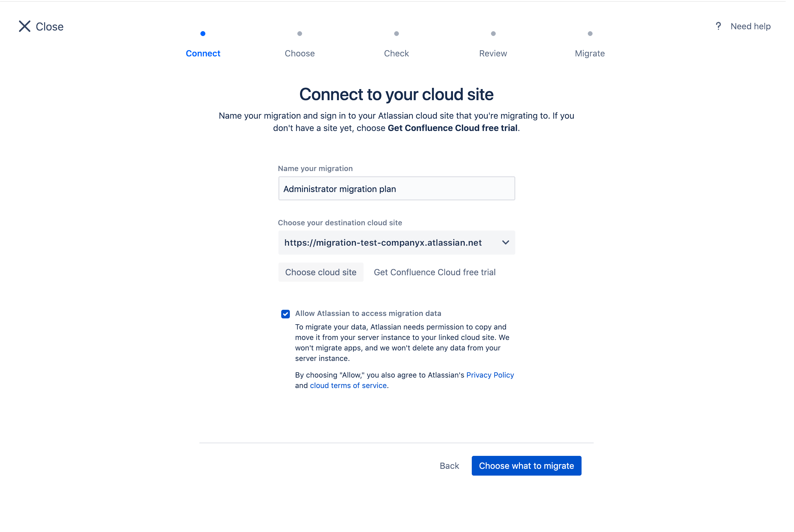This screenshot has width=794, height=532.
Task: Select the Connect step label
Action: [203, 53]
